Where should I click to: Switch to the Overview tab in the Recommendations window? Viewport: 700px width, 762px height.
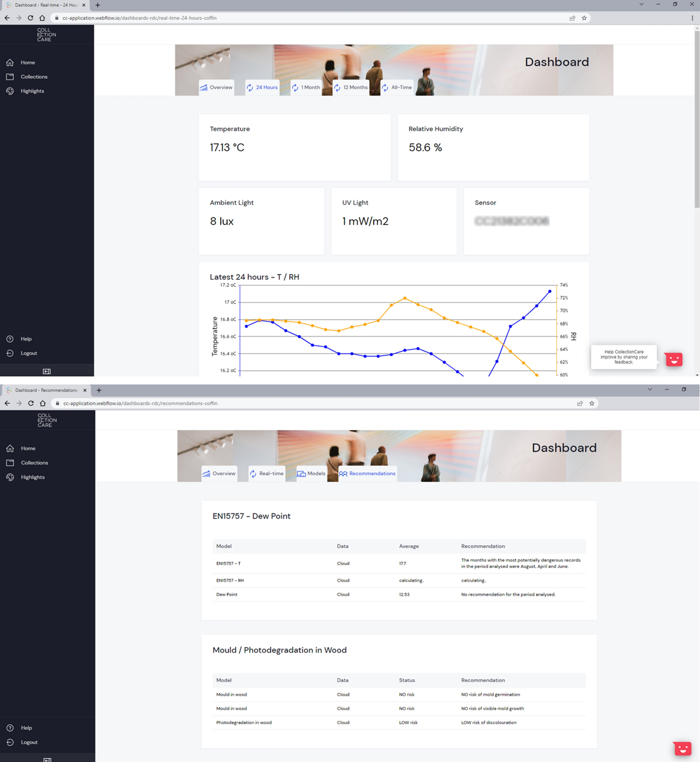[219, 474]
